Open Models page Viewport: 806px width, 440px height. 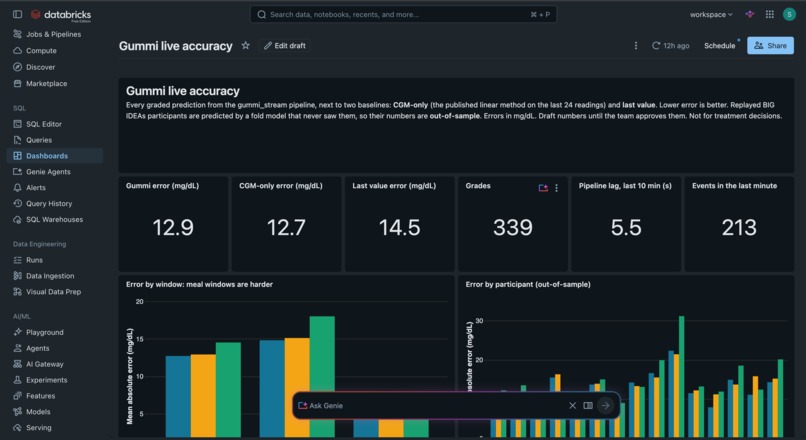coord(38,412)
